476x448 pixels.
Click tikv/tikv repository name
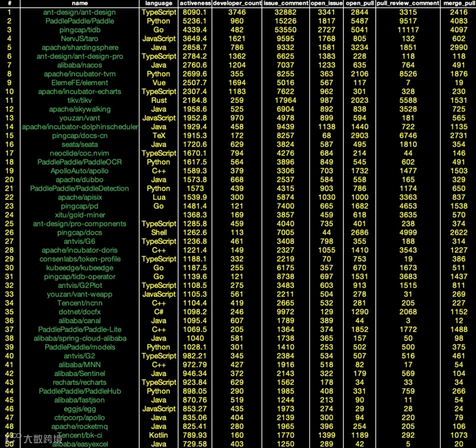[x=80, y=101]
